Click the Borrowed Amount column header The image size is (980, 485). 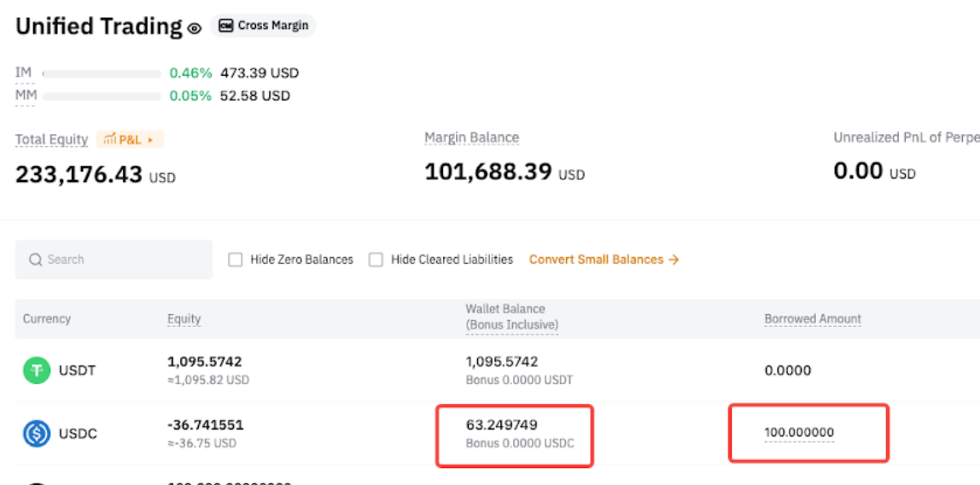[x=812, y=318]
